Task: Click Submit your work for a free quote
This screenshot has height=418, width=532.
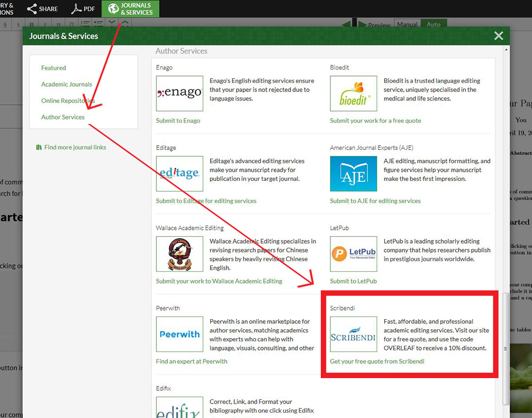Action: (376, 120)
